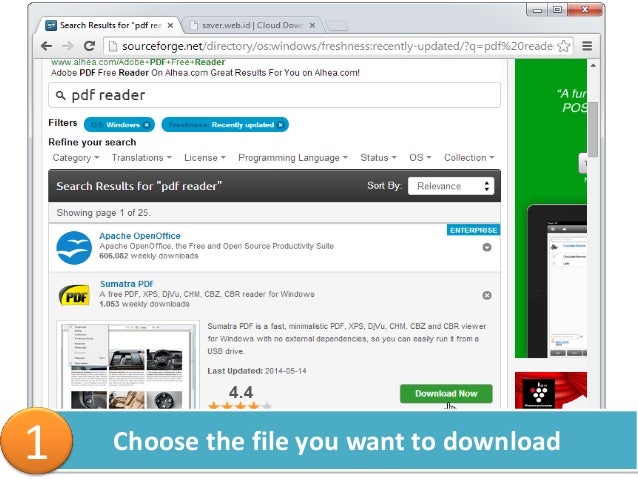Switch to the saver.web.id Cloud Download tab
Viewport: 638px width, 479px height.
pyautogui.click(x=251, y=25)
